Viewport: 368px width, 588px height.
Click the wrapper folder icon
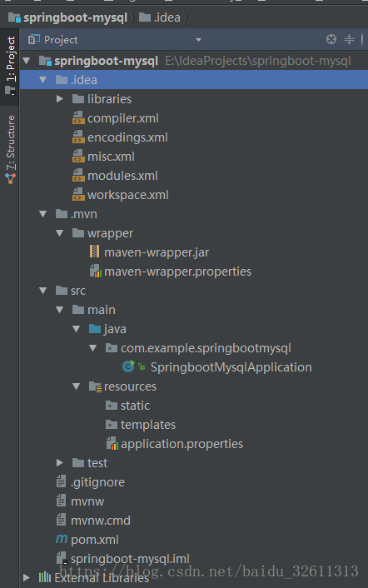coord(78,233)
